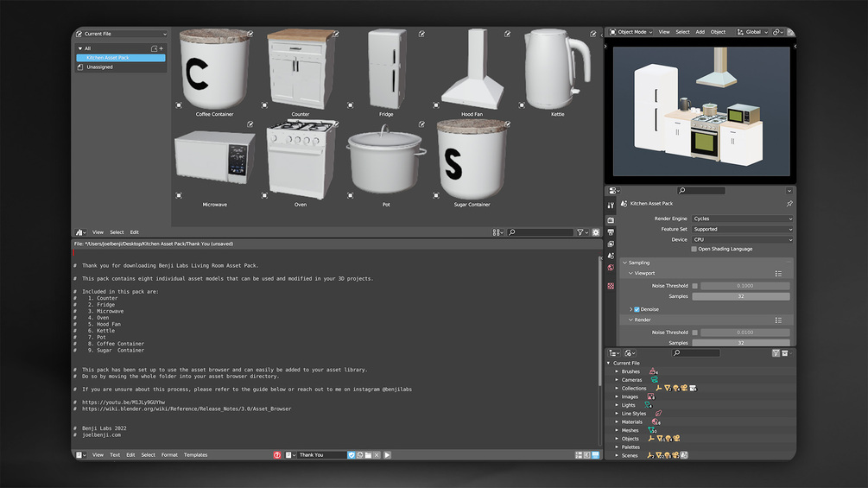The height and width of the screenshot is (488, 868).
Task: Click the Lights data icon in outliner
Action: [x=648, y=405]
